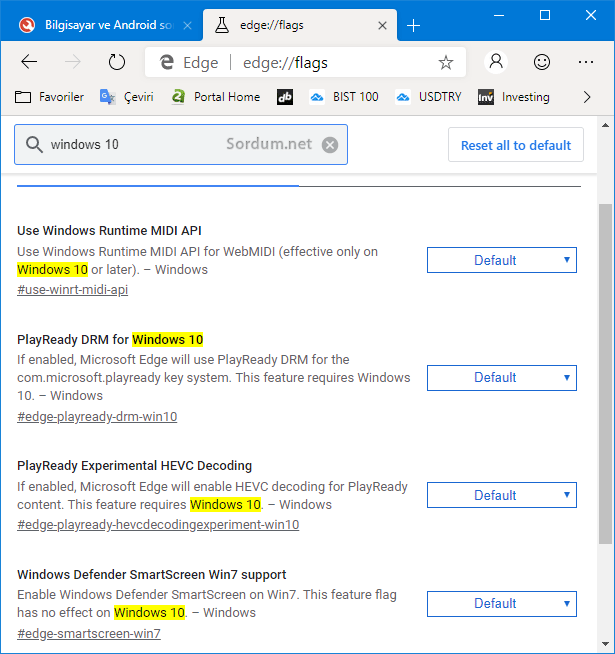Send feedback with the smiley icon
Viewport: 615px width, 654px height.
pos(542,62)
